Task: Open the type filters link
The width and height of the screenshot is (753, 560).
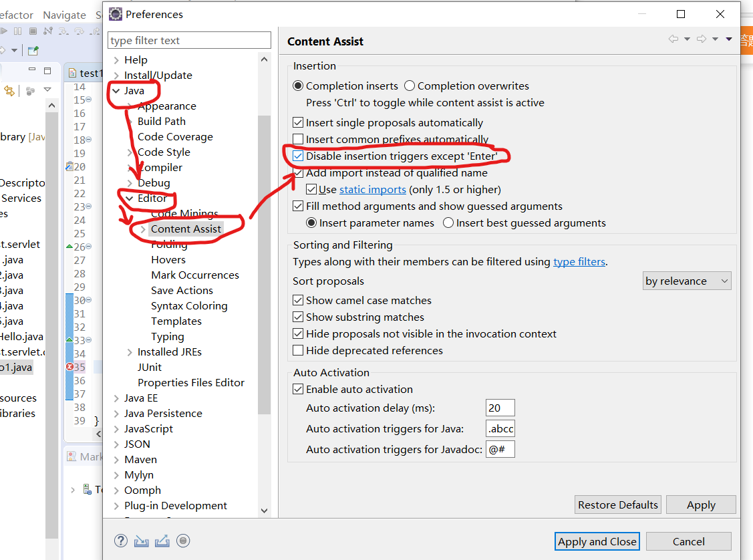Action: 579,262
